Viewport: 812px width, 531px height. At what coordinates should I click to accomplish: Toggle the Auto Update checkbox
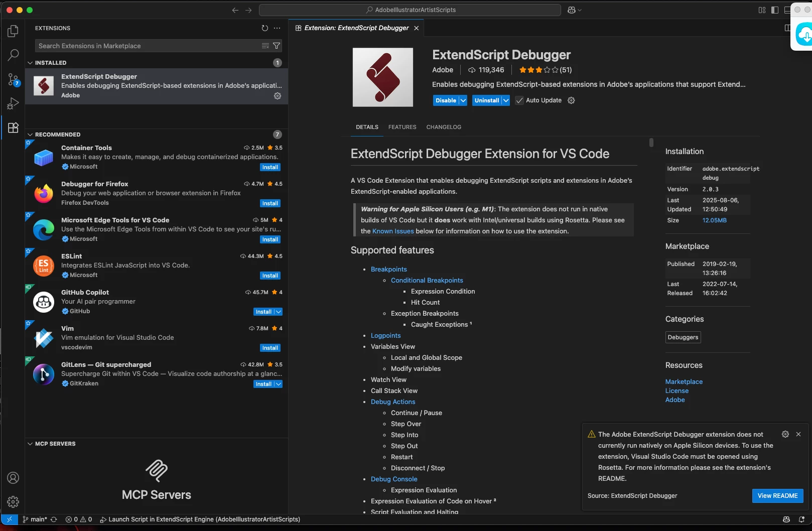(519, 100)
